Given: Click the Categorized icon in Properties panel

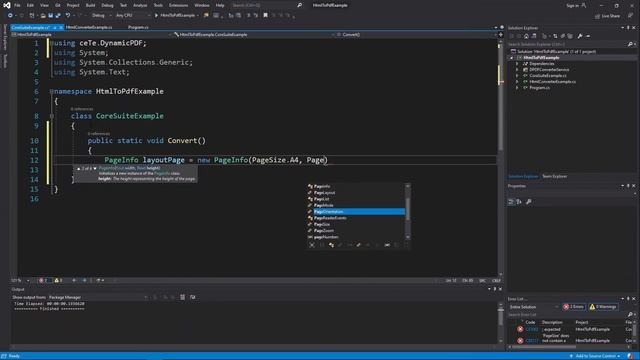Looking at the screenshot, I should point(511,202).
